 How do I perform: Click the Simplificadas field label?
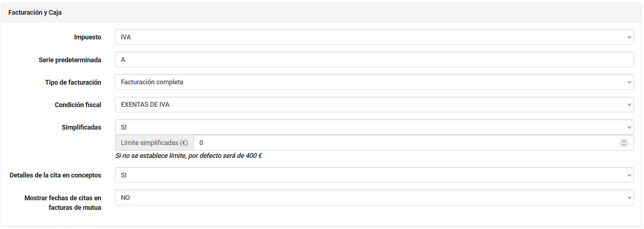click(x=81, y=127)
